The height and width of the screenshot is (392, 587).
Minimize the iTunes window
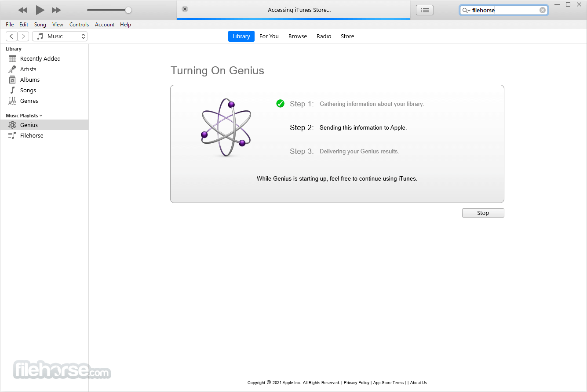point(557,4)
